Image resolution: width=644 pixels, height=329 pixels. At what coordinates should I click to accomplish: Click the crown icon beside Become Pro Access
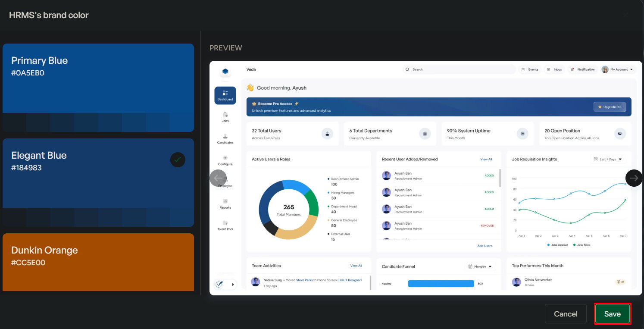254,104
